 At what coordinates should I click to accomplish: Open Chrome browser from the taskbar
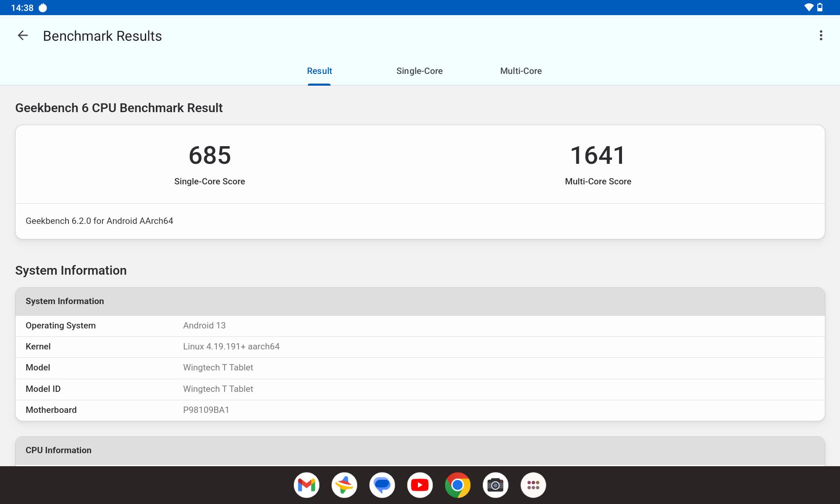[458, 485]
